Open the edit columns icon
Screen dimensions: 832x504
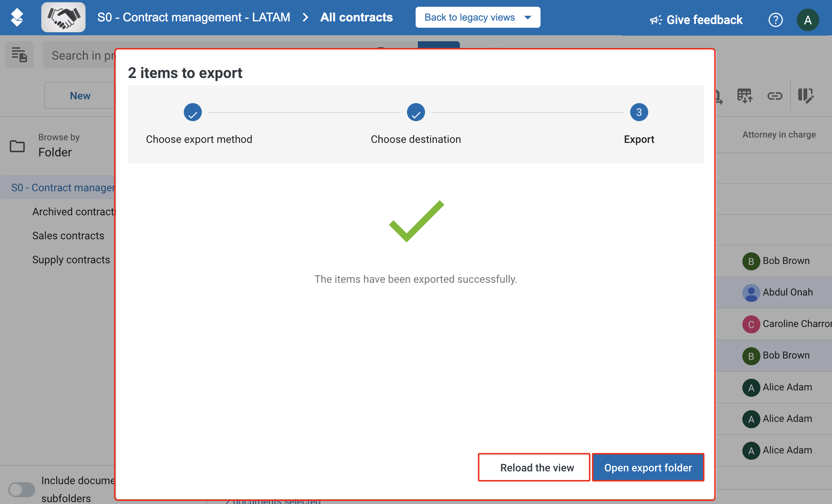click(805, 96)
